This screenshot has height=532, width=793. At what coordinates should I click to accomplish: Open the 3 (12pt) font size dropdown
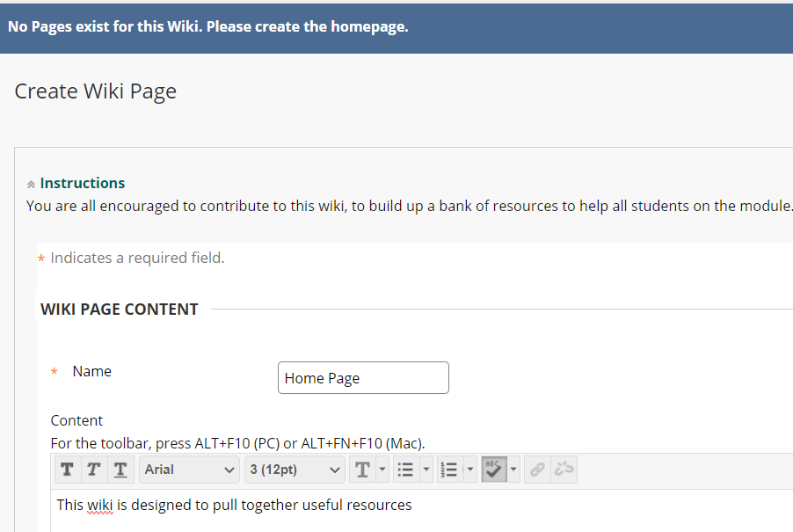tap(295, 470)
